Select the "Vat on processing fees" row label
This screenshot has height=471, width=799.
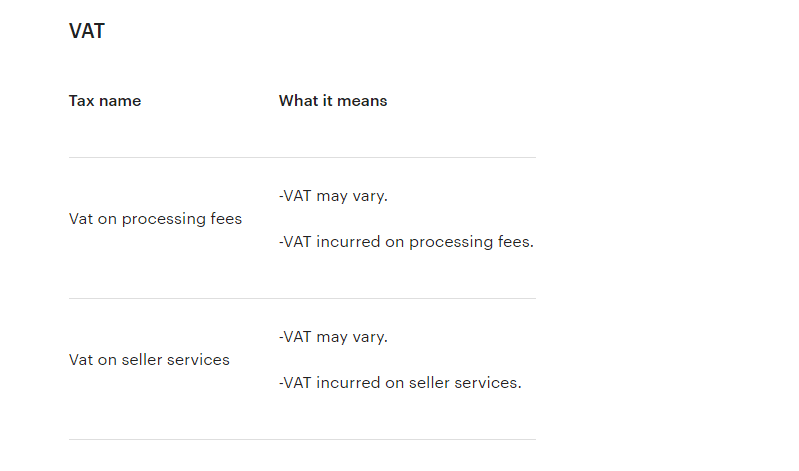click(155, 219)
